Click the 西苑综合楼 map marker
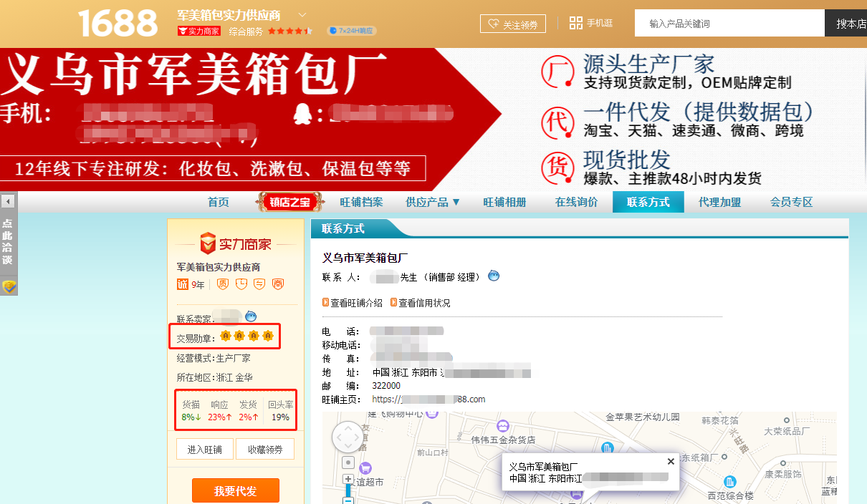The image size is (867, 504). pyautogui.click(x=729, y=482)
